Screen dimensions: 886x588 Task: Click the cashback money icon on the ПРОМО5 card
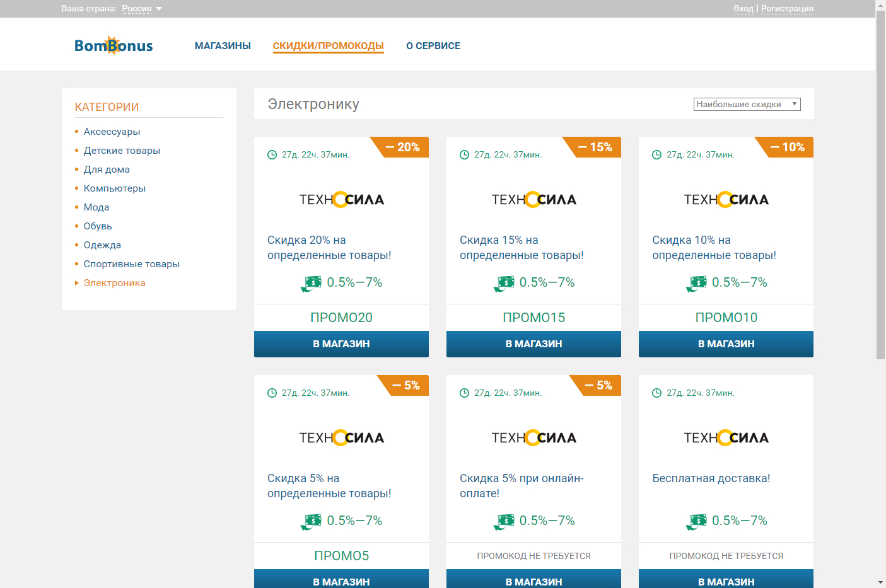coord(312,522)
